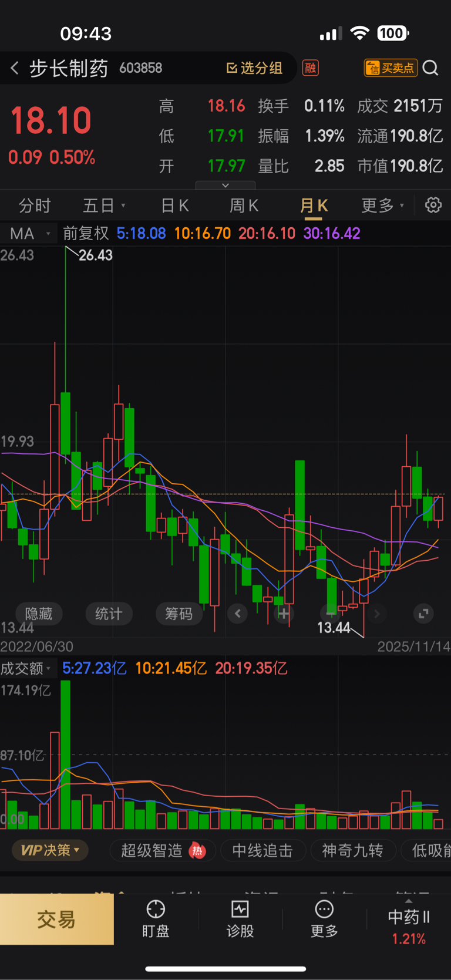Tap the 选分组 checkbox icon
The width and height of the screenshot is (451, 980).
pos(232,68)
